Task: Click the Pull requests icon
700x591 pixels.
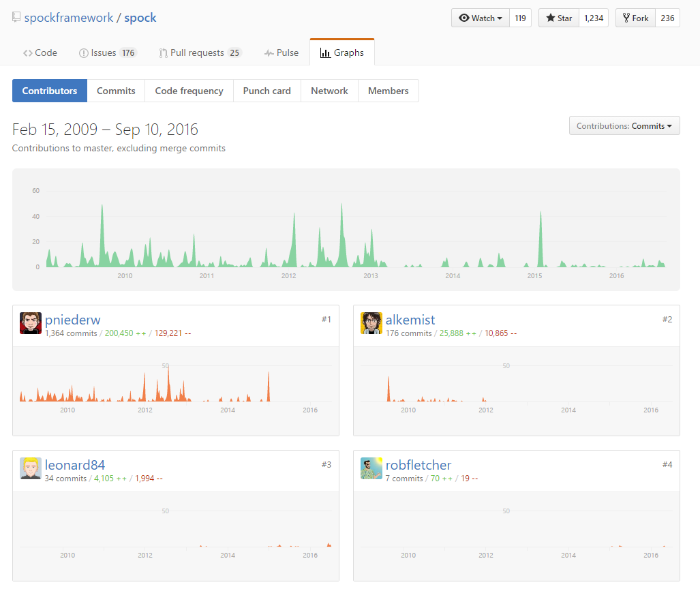Action: tap(164, 53)
